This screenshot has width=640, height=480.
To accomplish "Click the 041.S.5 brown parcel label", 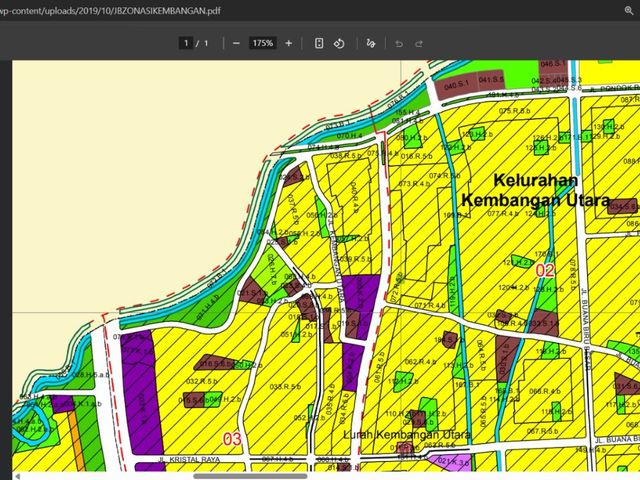I will coord(491,80).
